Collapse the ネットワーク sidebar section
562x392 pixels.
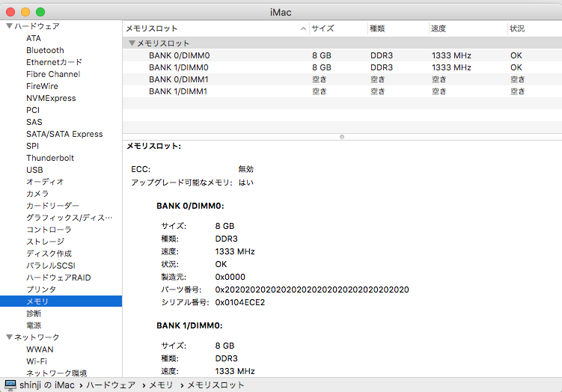coord(9,337)
